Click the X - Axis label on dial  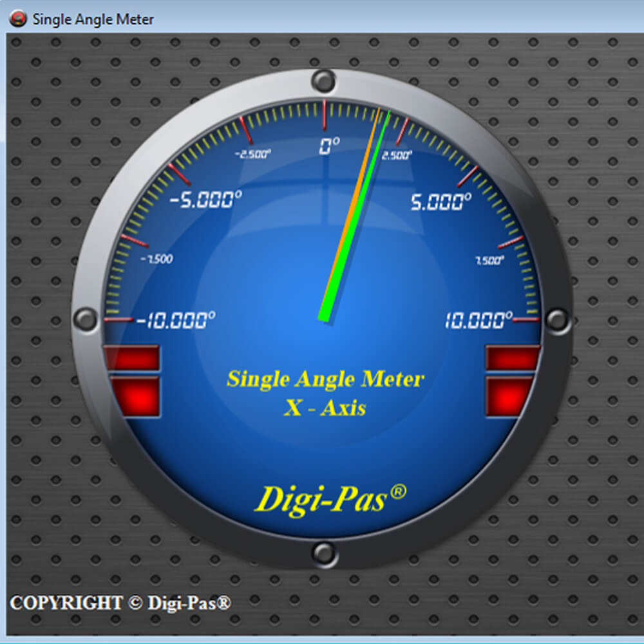click(x=325, y=408)
